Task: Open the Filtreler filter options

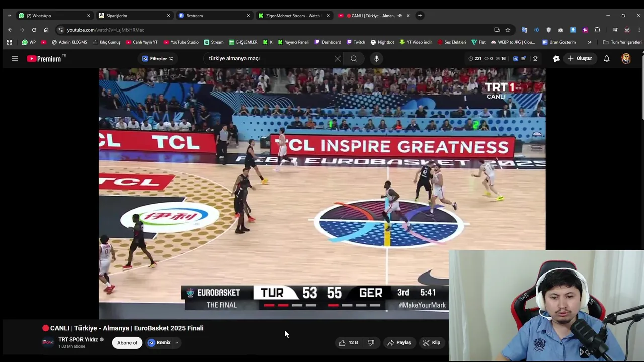Action: [x=157, y=59]
